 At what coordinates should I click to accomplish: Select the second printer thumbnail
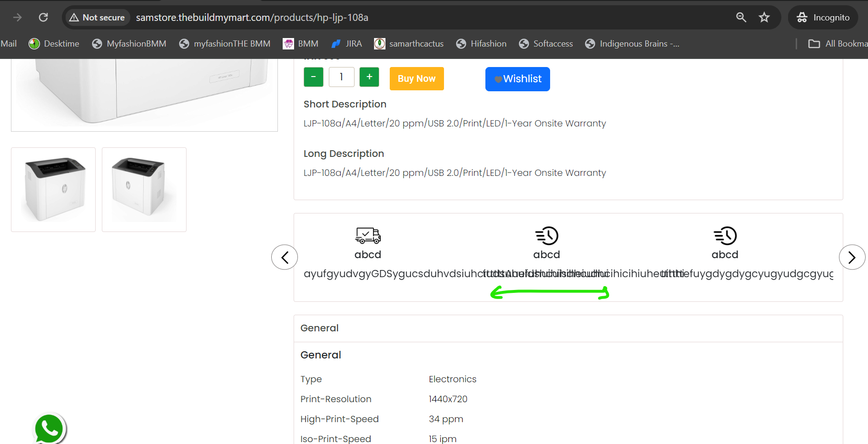click(144, 190)
